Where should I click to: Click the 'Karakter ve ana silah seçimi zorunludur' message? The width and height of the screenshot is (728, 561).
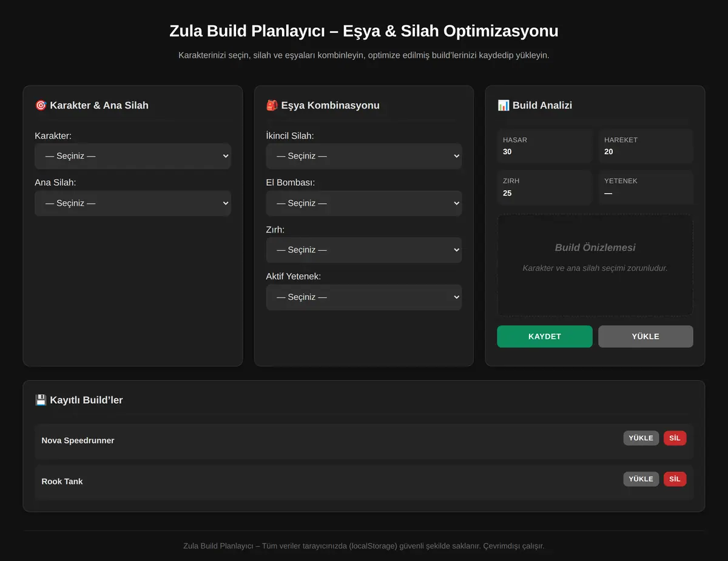click(x=595, y=268)
